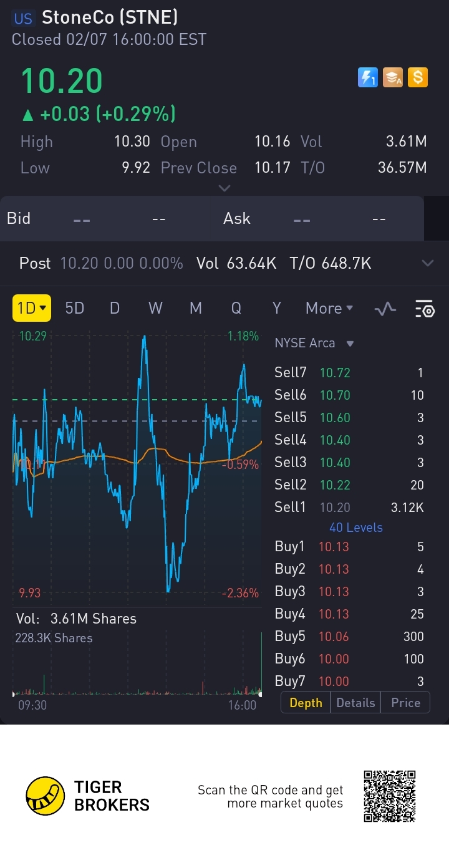Tap the Bid quote field
The image size is (449, 868).
pos(87,219)
